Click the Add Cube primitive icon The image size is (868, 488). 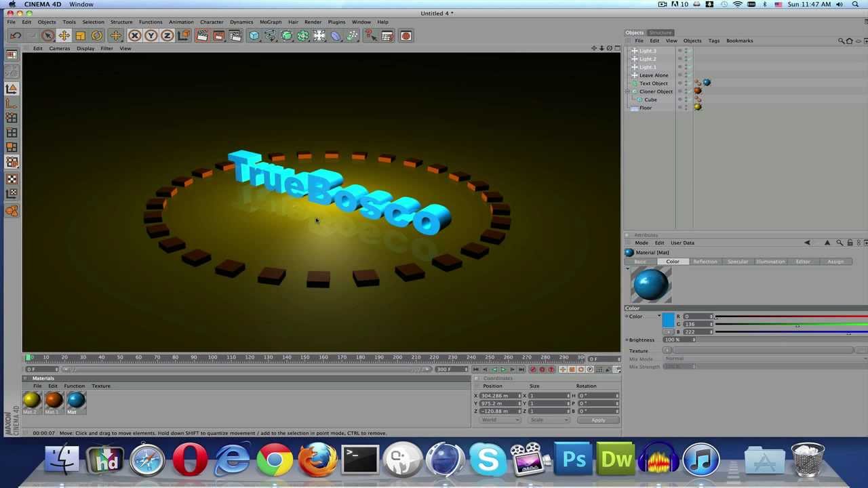tap(254, 36)
